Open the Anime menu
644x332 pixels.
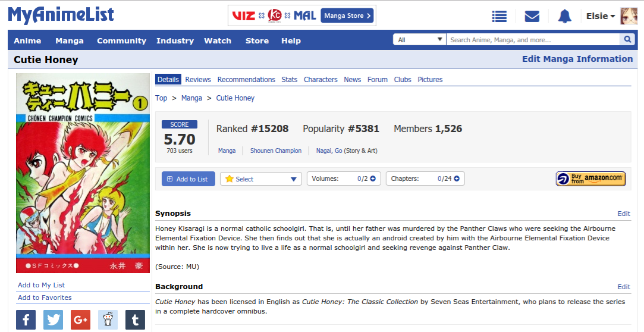[27, 40]
